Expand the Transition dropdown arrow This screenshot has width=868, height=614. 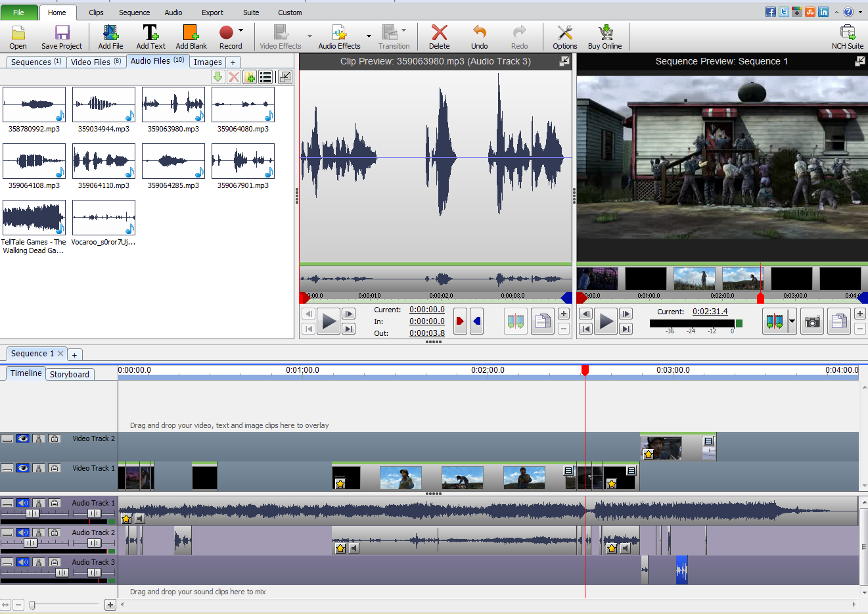403,30
